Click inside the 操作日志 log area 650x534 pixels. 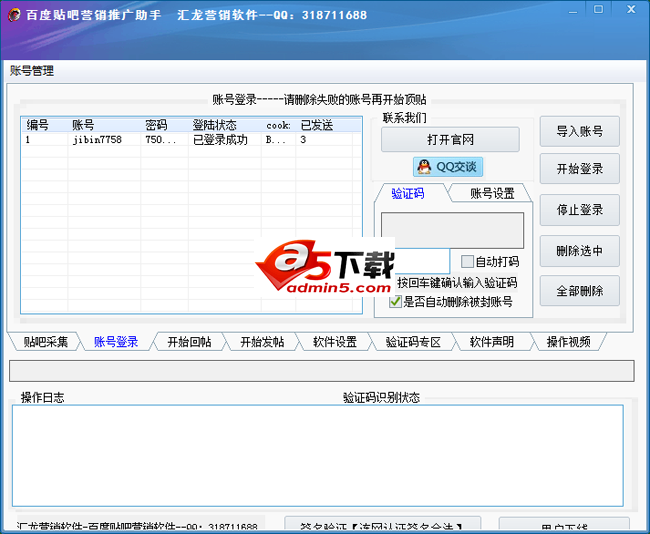tap(318, 456)
